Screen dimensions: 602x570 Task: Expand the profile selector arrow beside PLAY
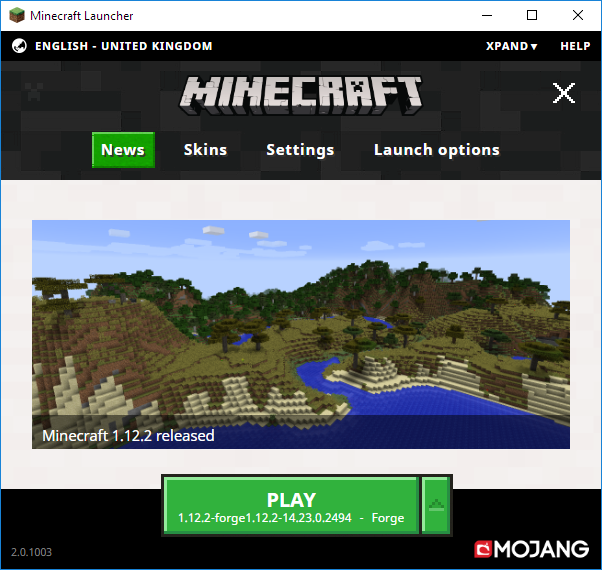point(436,505)
